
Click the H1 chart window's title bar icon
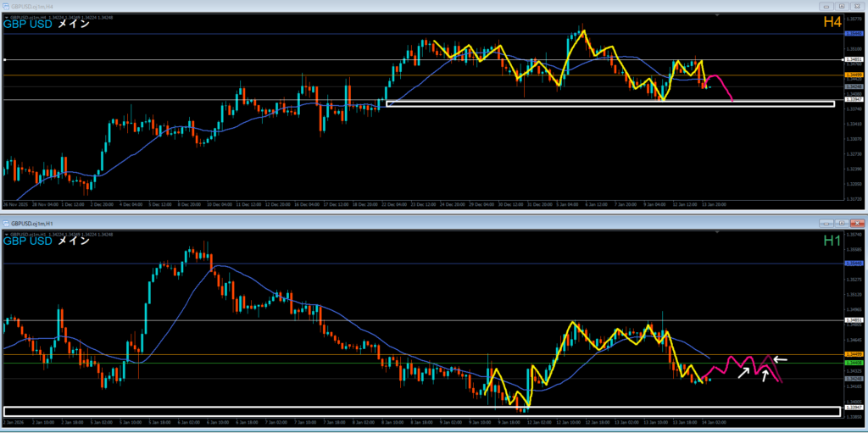pos(6,222)
